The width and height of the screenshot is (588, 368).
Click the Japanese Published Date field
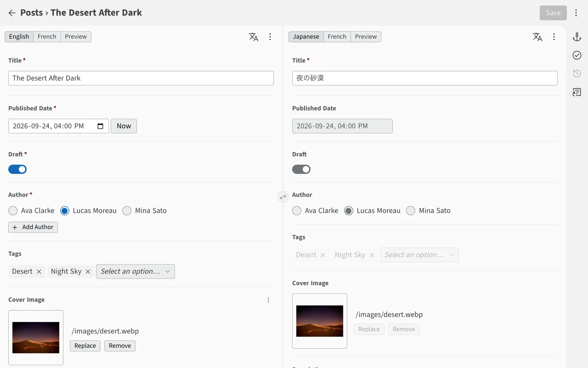tap(343, 126)
